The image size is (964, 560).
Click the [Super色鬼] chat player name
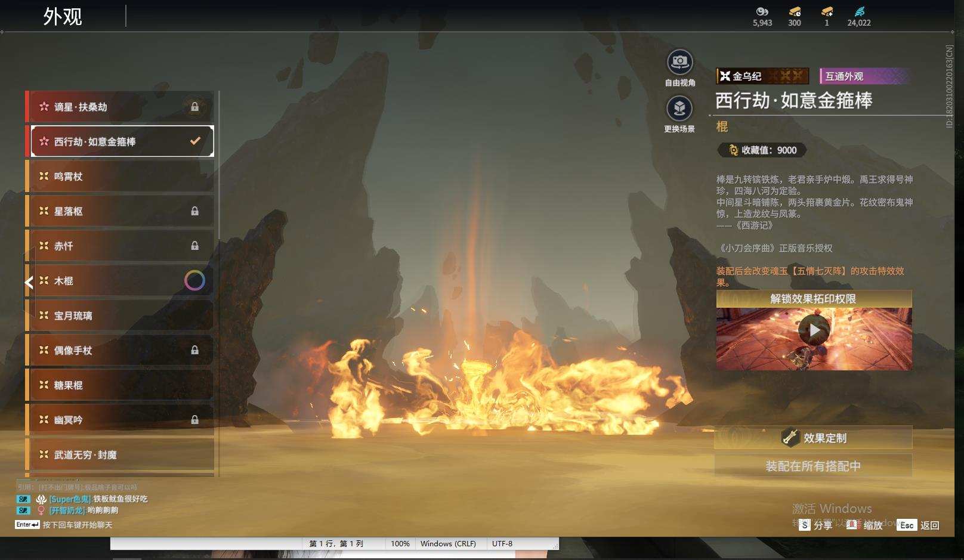point(70,499)
